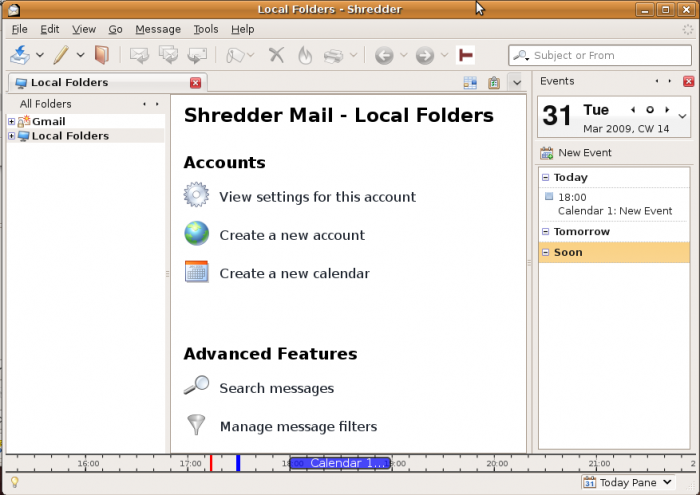Click the Go Forward arrow icon
The width and height of the screenshot is (700, 495).
click(425, 55)
